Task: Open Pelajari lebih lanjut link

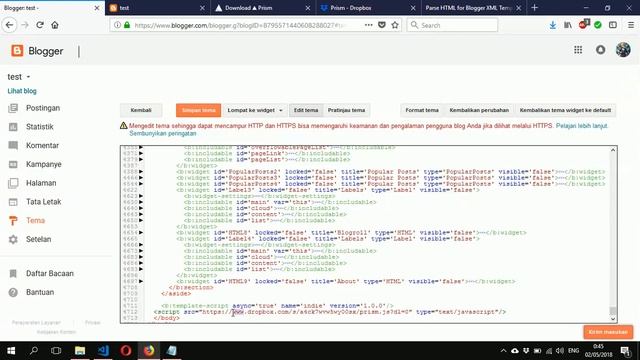Action: click(582, 126)
